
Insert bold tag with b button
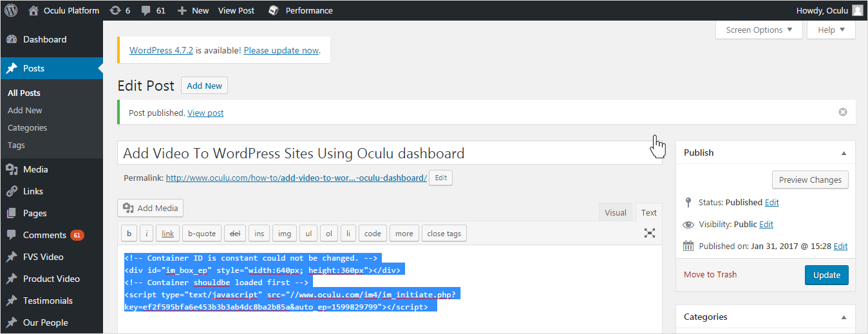(x=129, y=233)
